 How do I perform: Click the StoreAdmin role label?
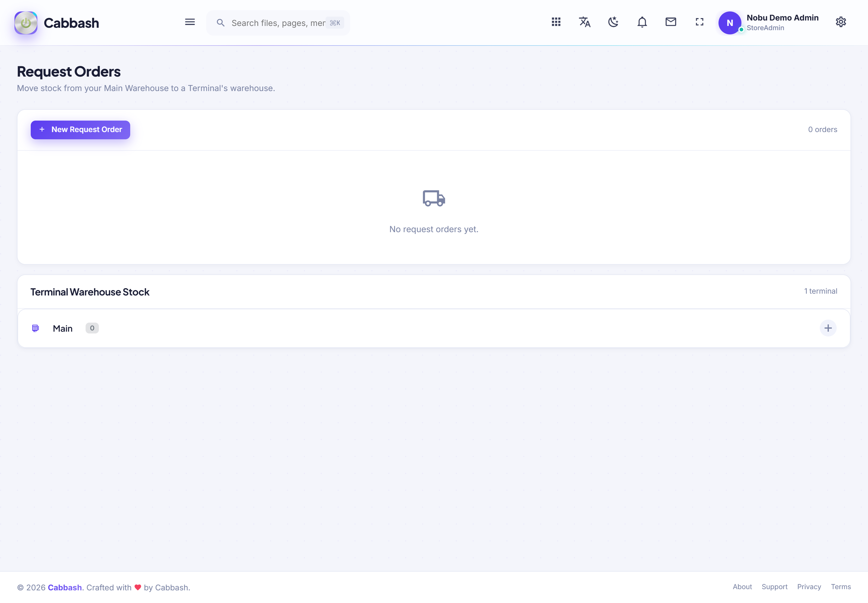point(765,28)
